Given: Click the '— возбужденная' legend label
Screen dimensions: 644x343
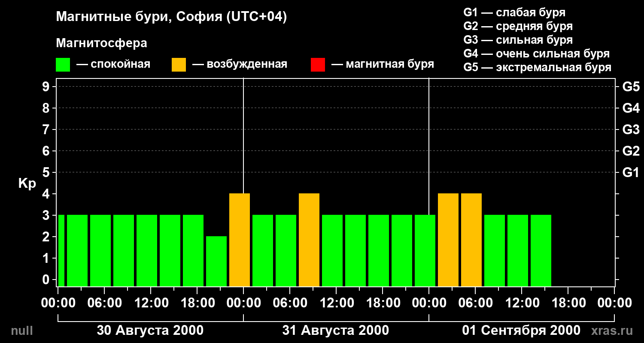Looking at the screenshot, I should 240,64.
